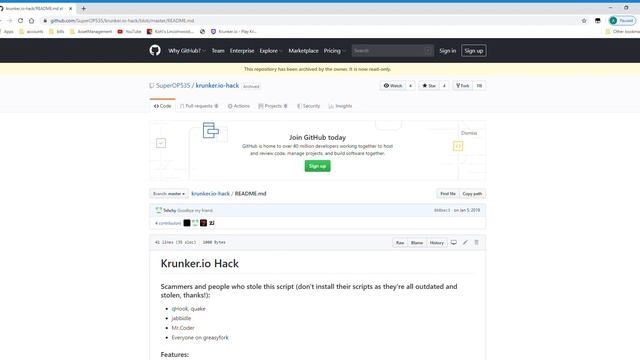Click the browser address bar URL
This screenshot has height=360, width=640.
tap(122, 20)
